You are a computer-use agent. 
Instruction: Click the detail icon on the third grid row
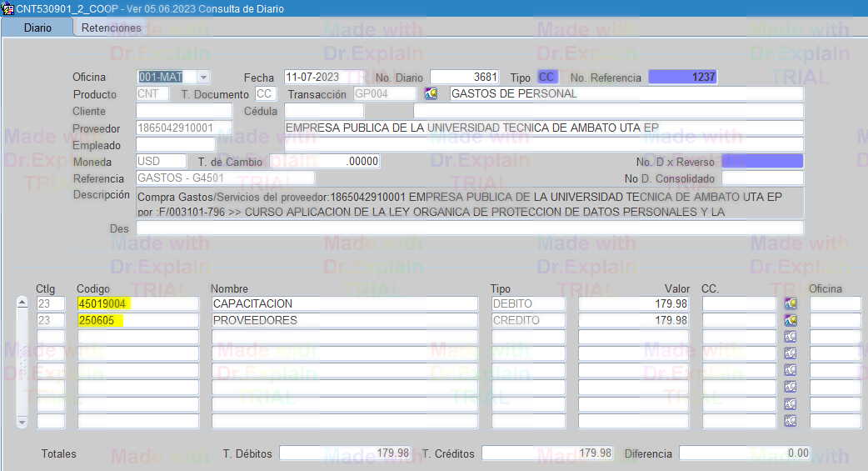(791, 337)
